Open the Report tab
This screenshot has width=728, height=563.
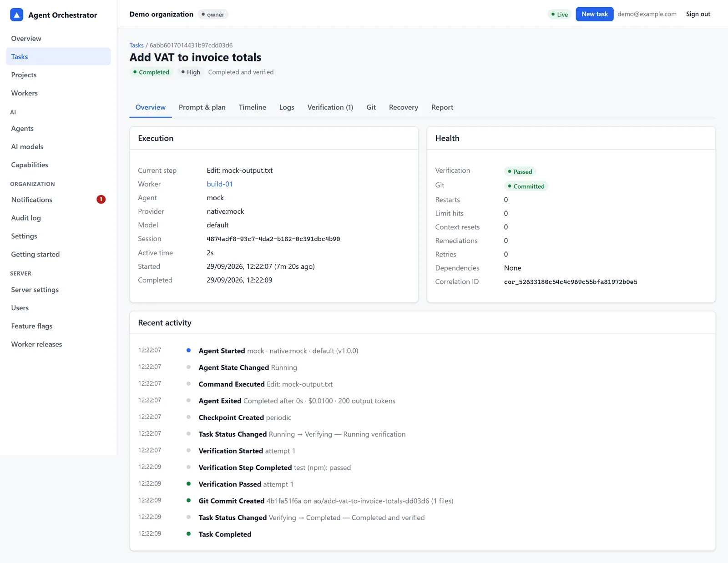point(442,107)
